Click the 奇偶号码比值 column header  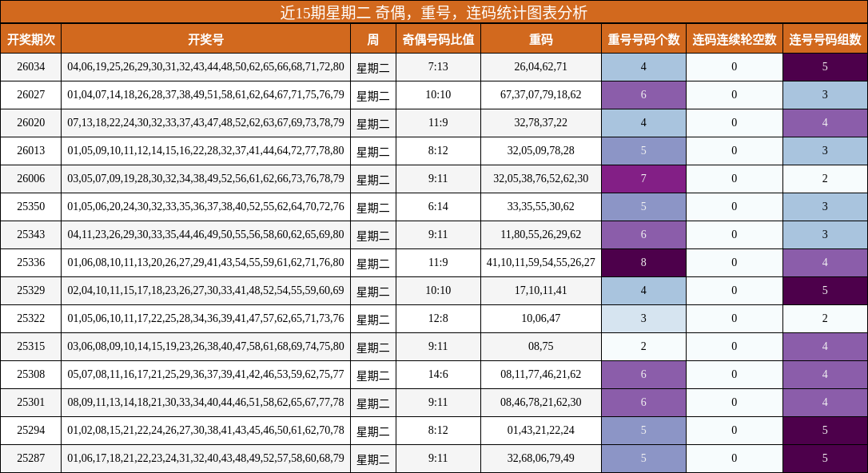pos(439,37)
